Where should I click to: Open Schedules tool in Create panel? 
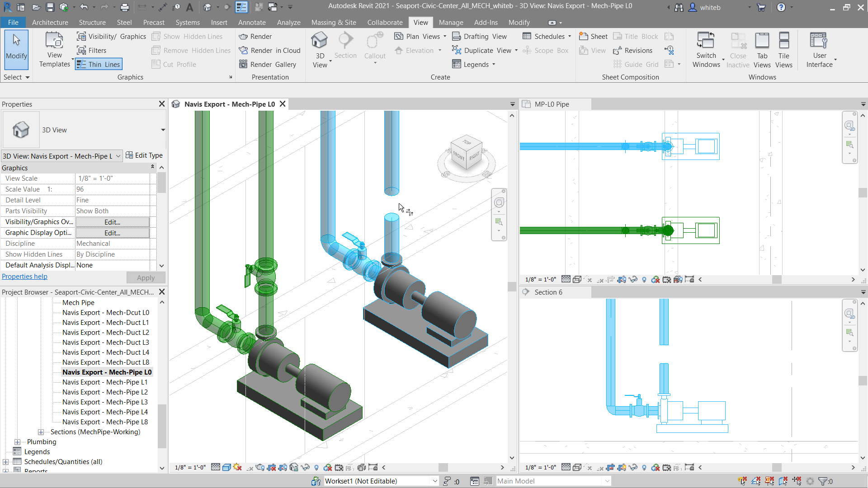click(x=545, y=37)
